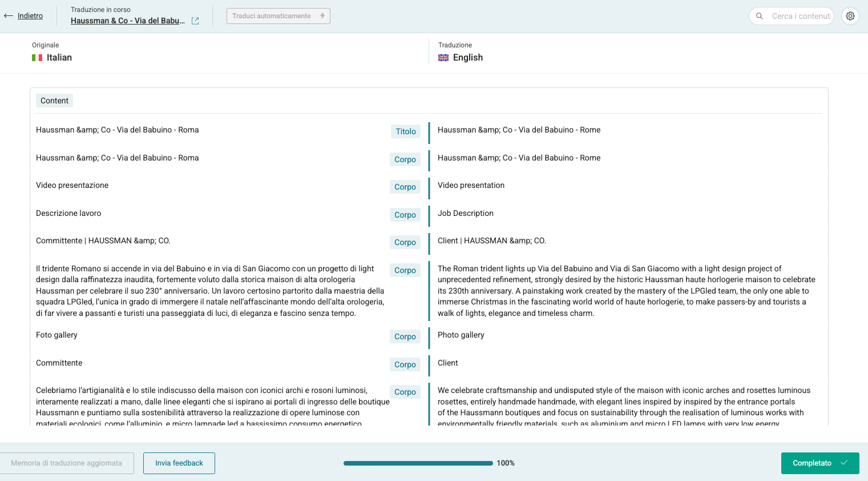Click the checkmark icon in Completato
Image resolution: width=868 pixels, height=481 pixels.
[x=844, y=463]
